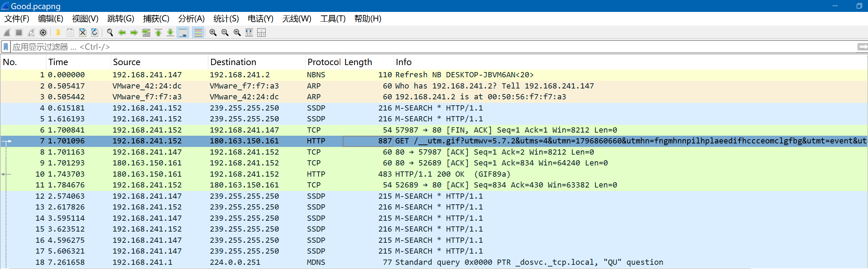Sort packets by the Protocol column header
Screen dimensions: 868x269
[x=323, y=62]
